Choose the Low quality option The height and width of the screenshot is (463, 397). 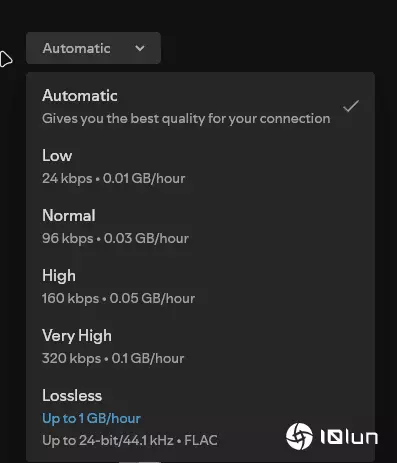click(200, 167)
